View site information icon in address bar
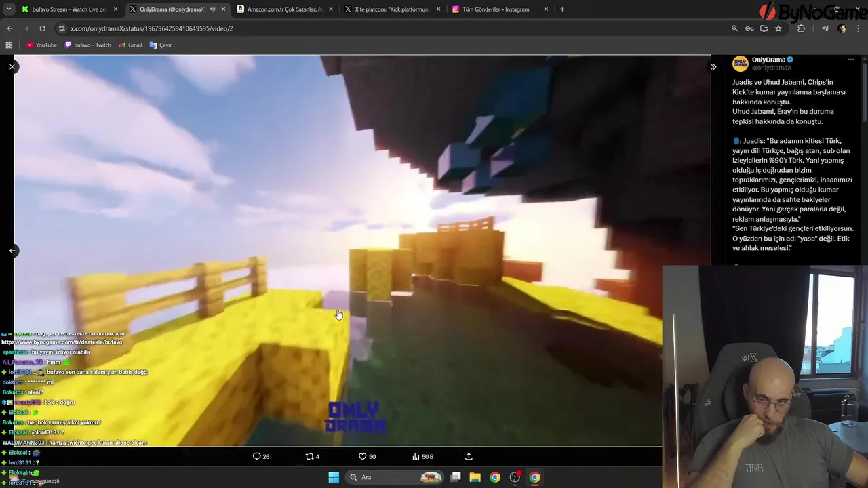This screenshot has height=488, width=868. [62, 28]
